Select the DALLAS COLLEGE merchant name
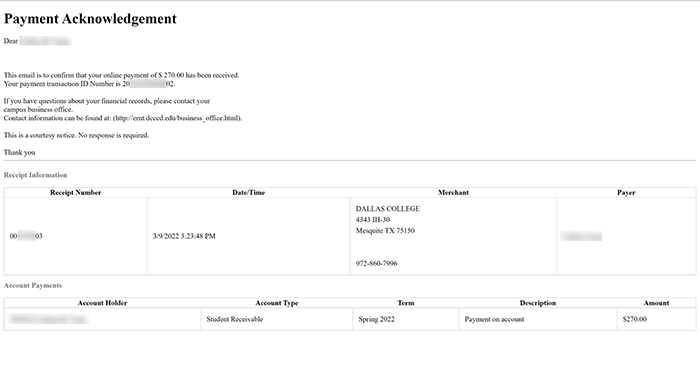 pos(388,209)
